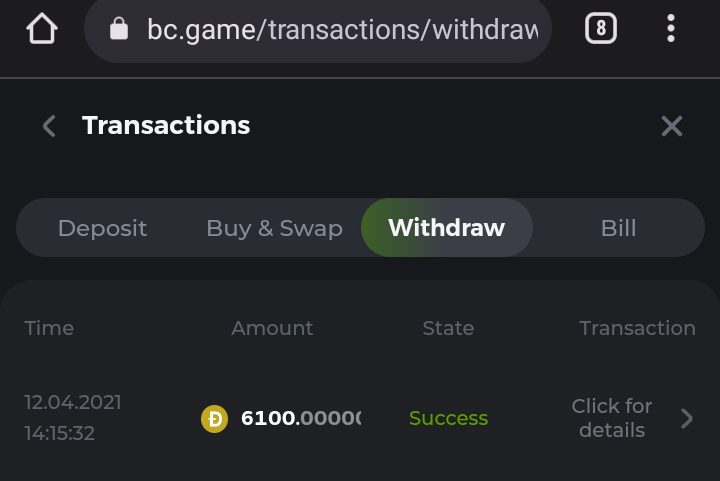Click the Time column header
Image resolution: width=720 pixels, height=481 pixels.
(49, 328)
